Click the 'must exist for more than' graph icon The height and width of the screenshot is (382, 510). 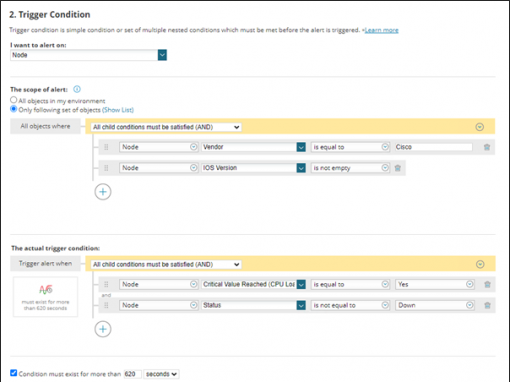[46, 289]
